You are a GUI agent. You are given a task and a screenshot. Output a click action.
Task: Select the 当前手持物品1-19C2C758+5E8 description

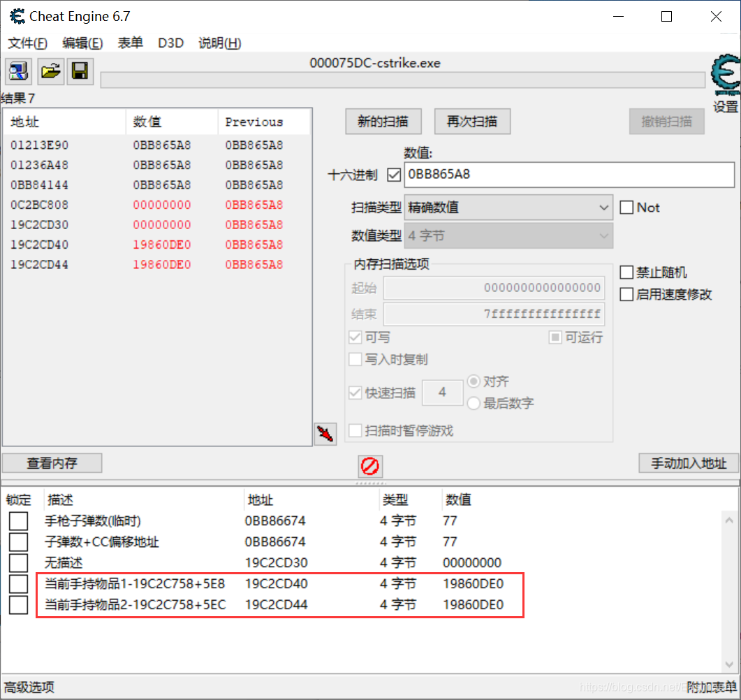pyautogui.click(x=135, y=584)
